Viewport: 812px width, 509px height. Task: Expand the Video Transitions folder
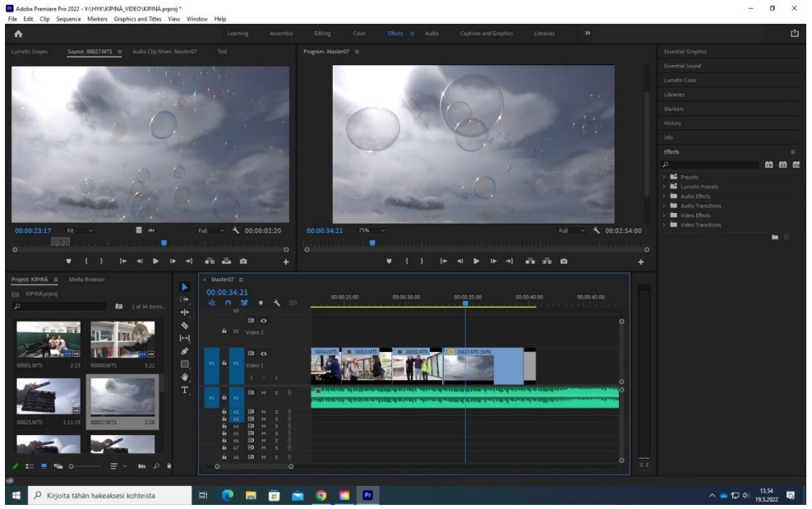(664, 225)
